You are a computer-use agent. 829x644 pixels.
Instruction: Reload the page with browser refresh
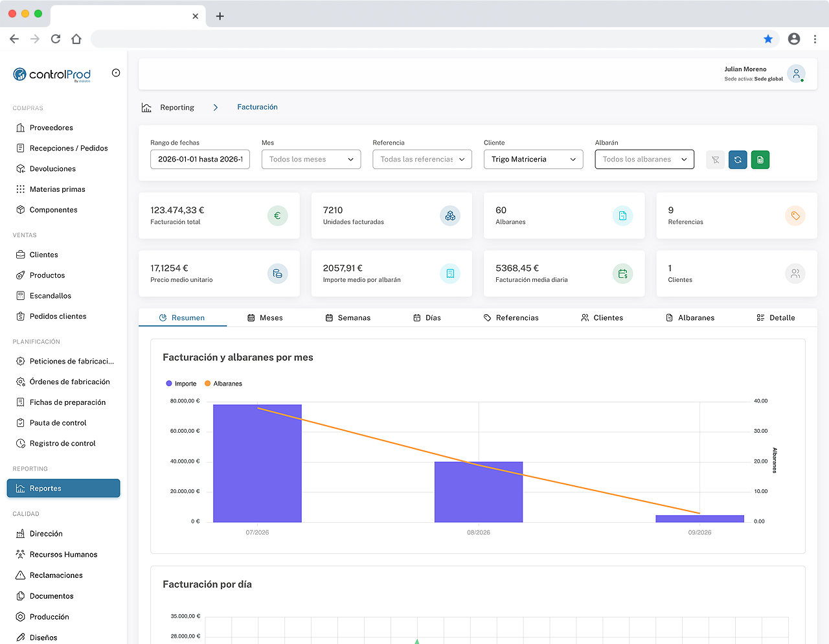(56, 39)
